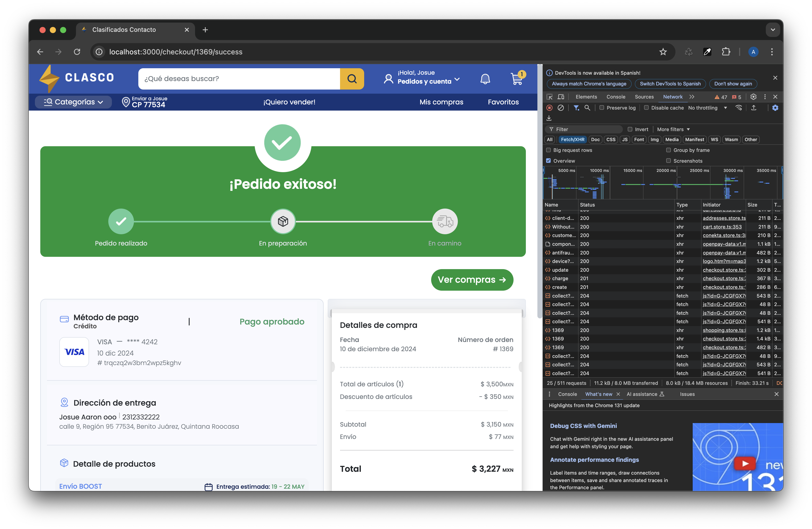812x529 pixels.
Task: Click the Ver compras button
Action: [472, 280]
